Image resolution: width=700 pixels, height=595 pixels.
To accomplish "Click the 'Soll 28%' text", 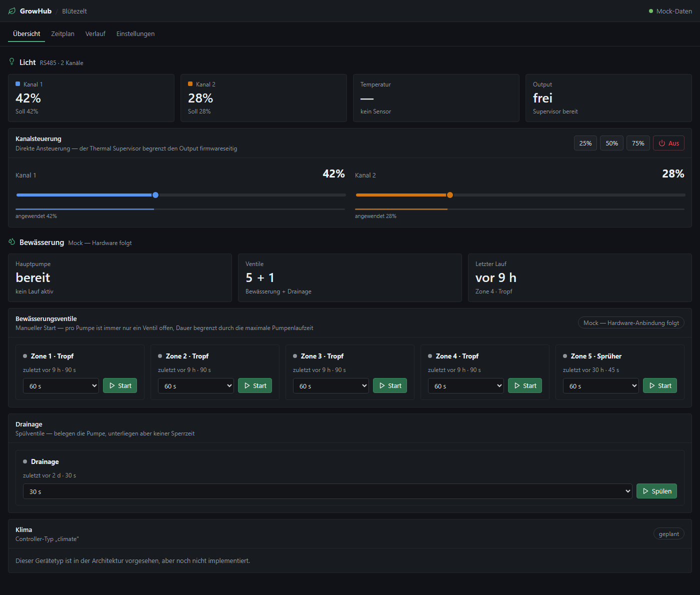I will click(199, 111).
